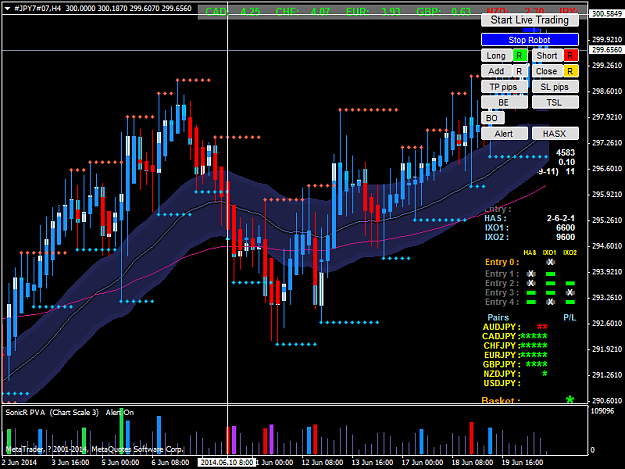Toggle the yellow R next to Close
This screenshot has height=469, width=625.
[x=571, y=71]
